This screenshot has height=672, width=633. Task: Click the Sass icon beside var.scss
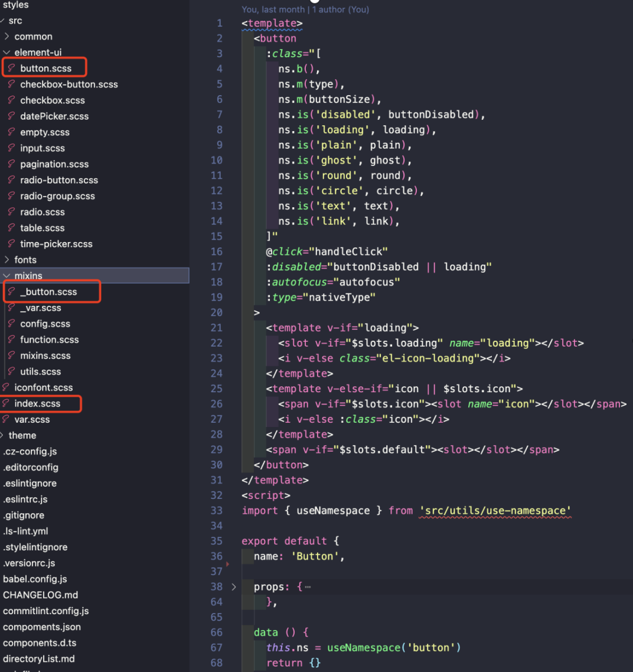click(5, 419)
